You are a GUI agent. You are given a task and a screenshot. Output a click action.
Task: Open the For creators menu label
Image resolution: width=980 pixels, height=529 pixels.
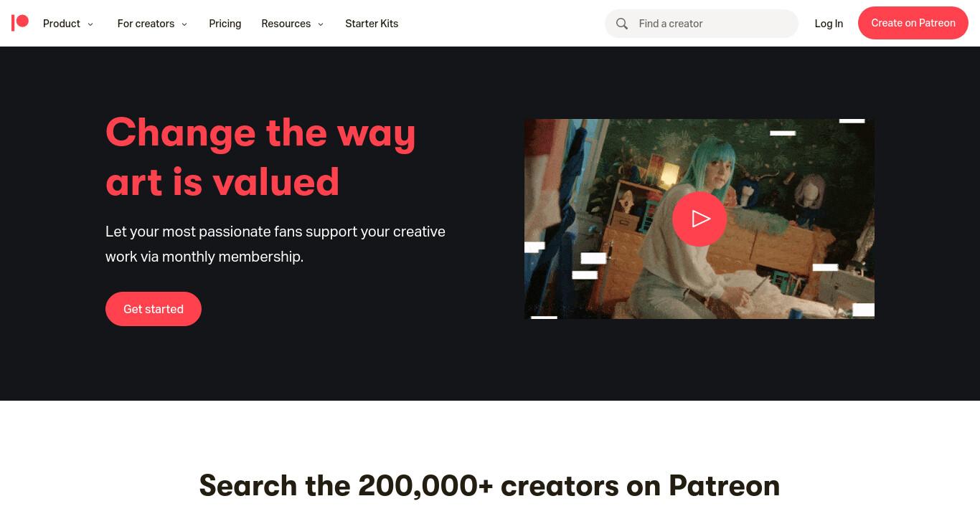coord(146,24)
